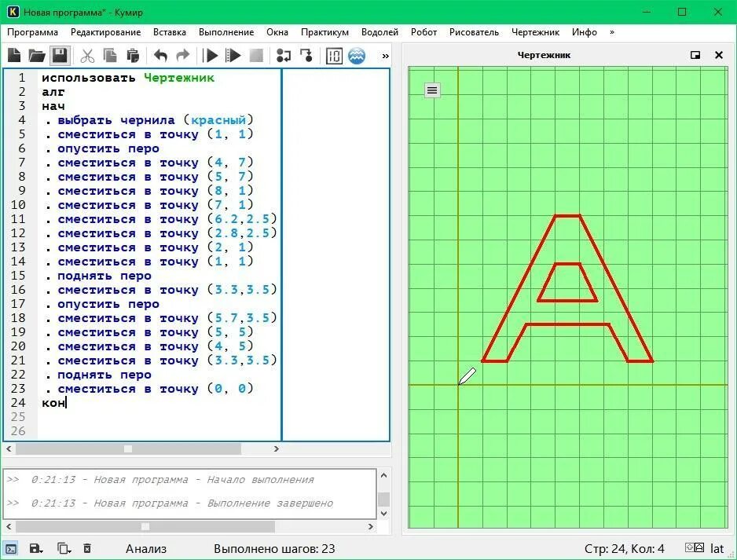Image resolution: width=737 pixels, height=560 pixels.
Task: Click the Кумир app icon in title bar
Action: (13, 12)
